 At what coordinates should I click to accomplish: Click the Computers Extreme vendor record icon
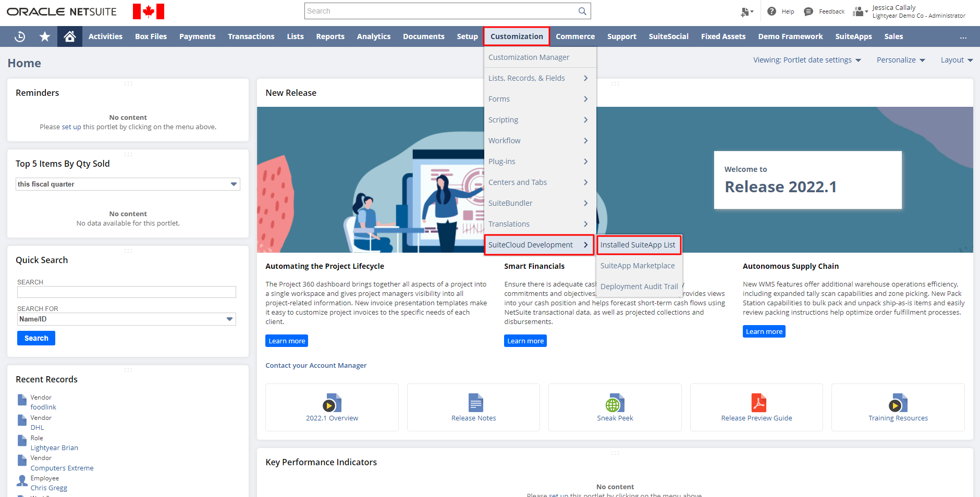22,460
